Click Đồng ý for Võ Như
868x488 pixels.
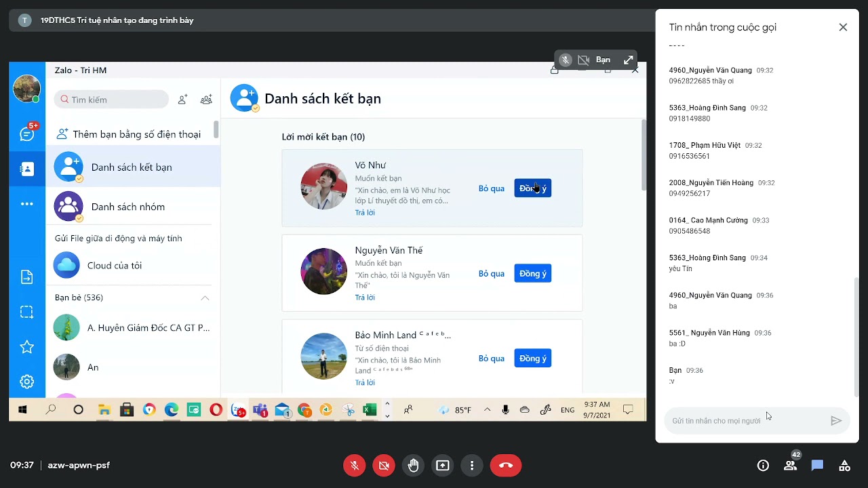532,188
